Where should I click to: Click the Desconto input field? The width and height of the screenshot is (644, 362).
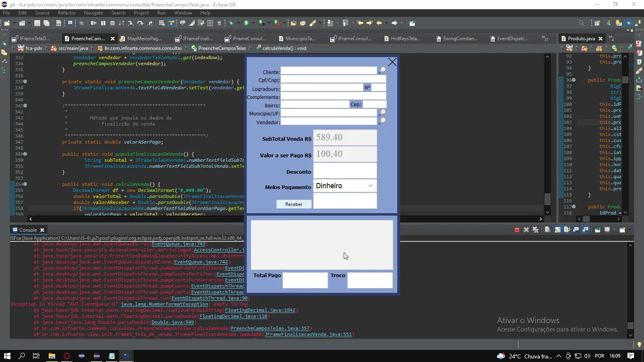coord(345,171)
